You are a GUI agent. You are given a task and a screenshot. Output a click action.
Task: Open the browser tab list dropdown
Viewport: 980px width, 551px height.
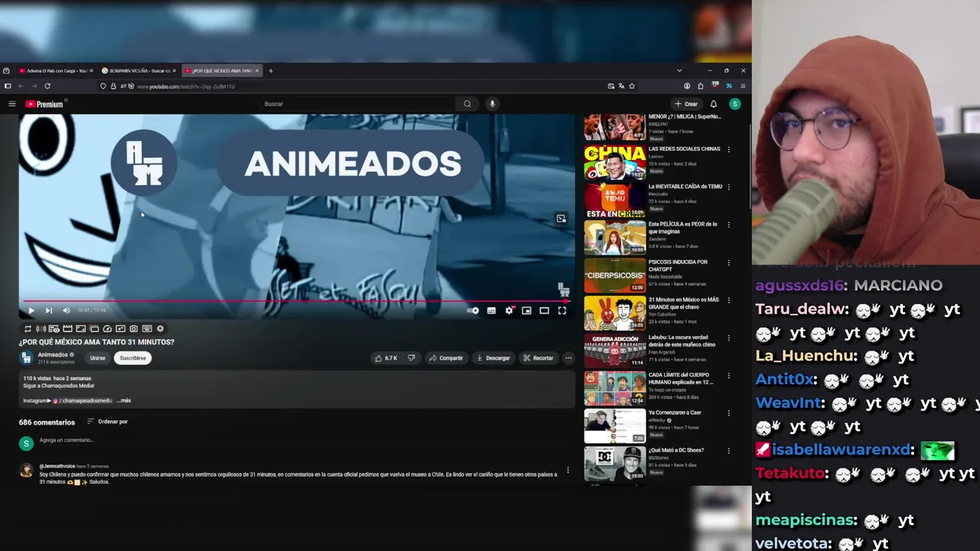[679, 70]
